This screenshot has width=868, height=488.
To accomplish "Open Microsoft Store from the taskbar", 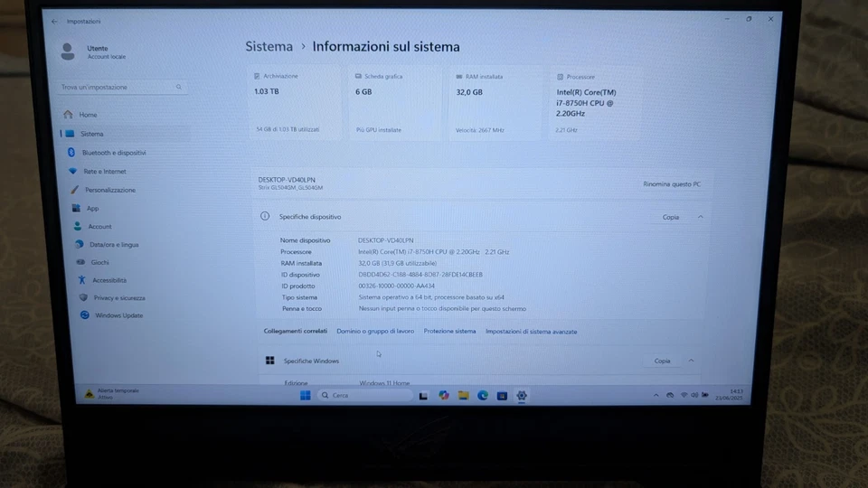I will [502, 396].
